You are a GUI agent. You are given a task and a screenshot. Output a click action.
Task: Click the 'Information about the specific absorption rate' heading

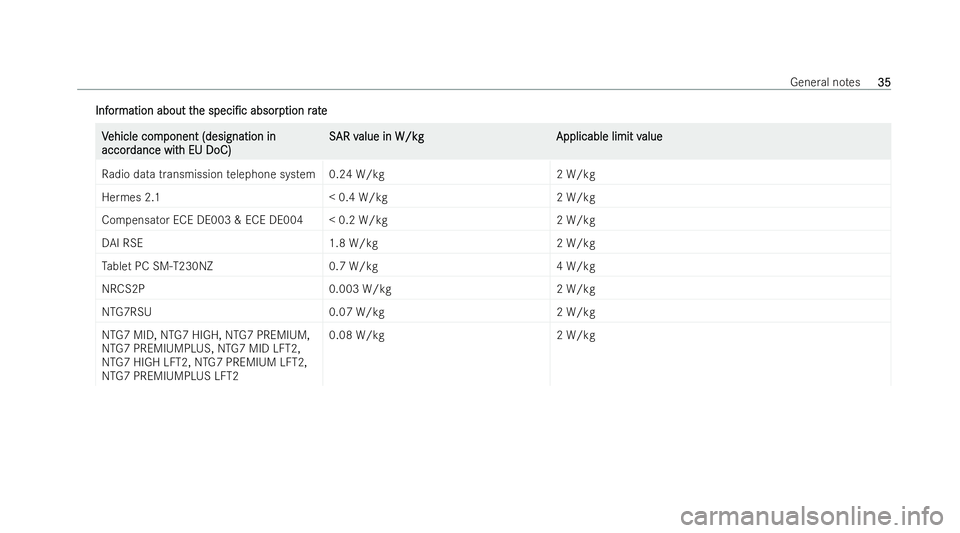point(211,108)
